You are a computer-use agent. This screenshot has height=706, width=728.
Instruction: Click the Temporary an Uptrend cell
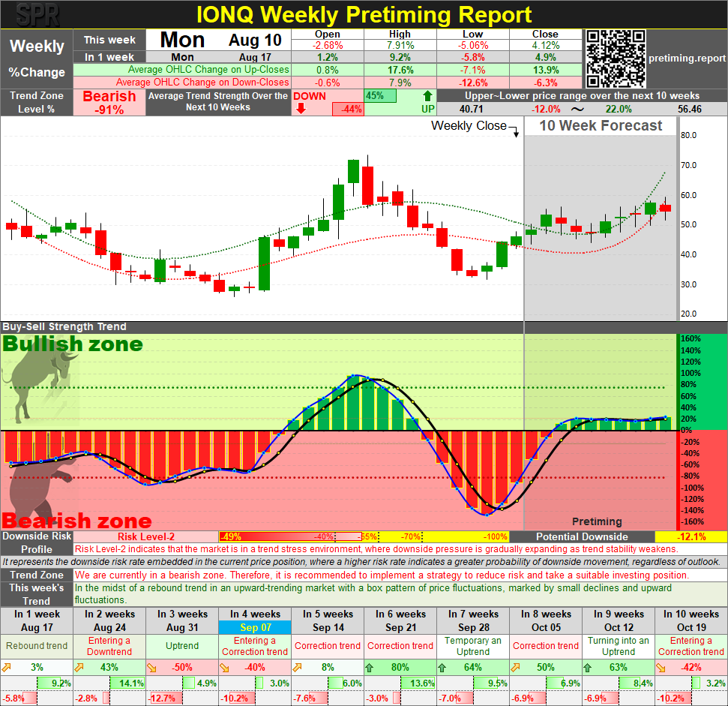472,646
